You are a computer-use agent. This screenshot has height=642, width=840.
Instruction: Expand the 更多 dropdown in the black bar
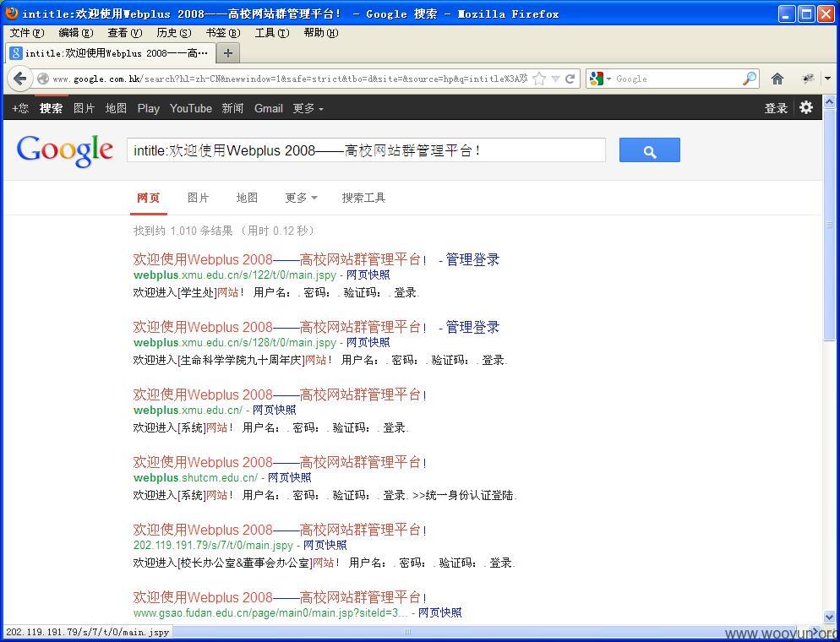[x=308, y=108]
